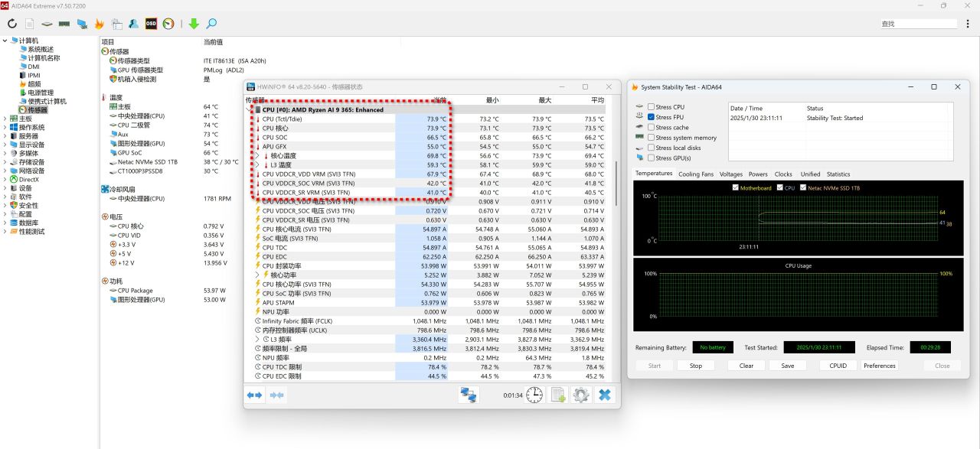Image resolution: width=980 pixels, height=449 pixels.
Task: Click HWiNFO collapse columns greyed arrows icon
Action: (x=277, y=395)
